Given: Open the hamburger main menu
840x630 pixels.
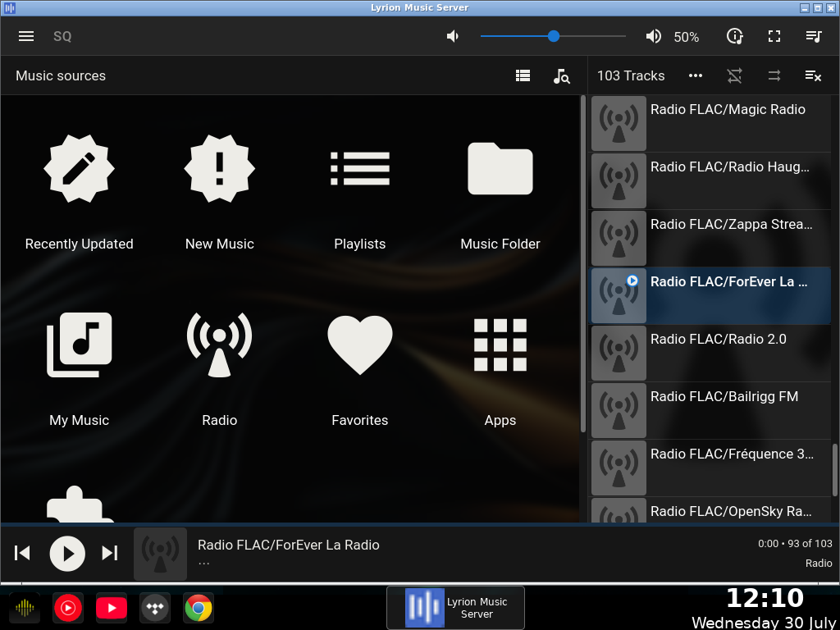Looking at the screenshot, I should (x=26, y=36).
